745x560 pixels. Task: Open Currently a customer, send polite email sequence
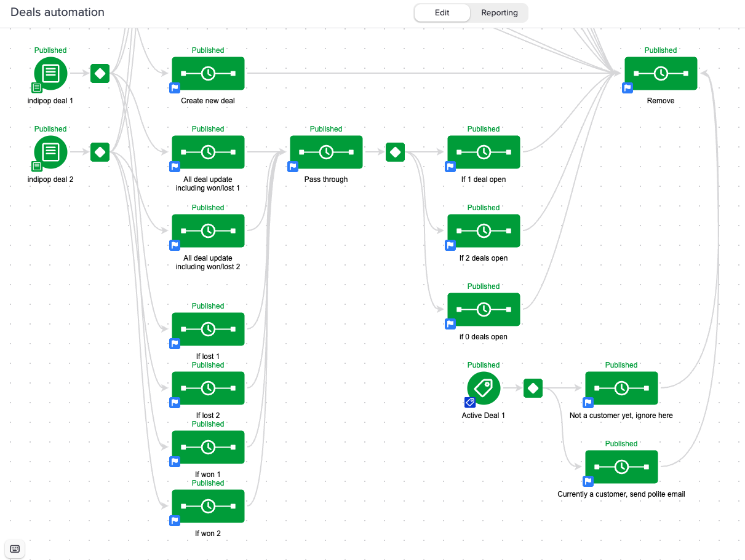[x=621, y=467]
